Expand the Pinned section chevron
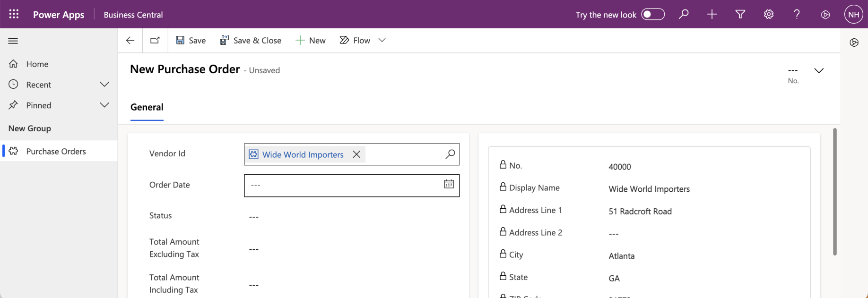868x298 pixels. click(104, 105)
